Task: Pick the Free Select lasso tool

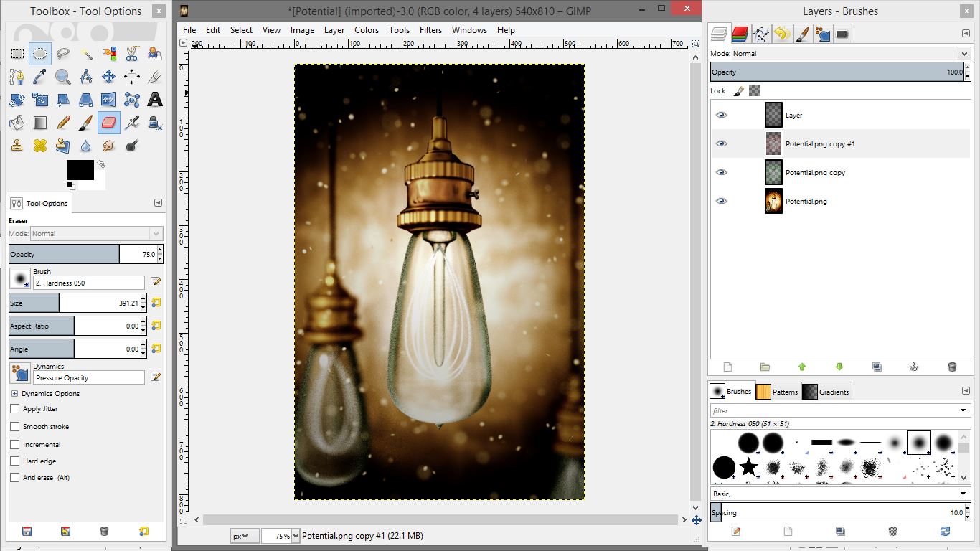Action: (63, 54)
